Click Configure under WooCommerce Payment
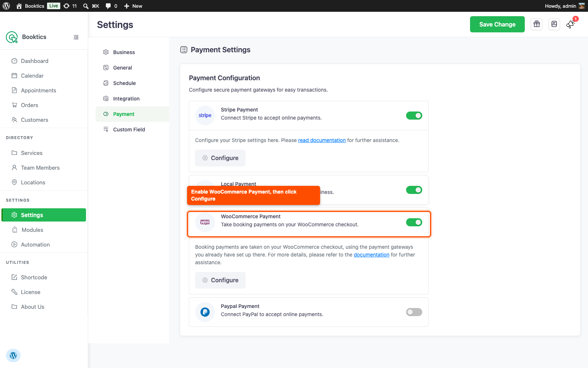Screen dimensions: 588x368 pos(220,280)
